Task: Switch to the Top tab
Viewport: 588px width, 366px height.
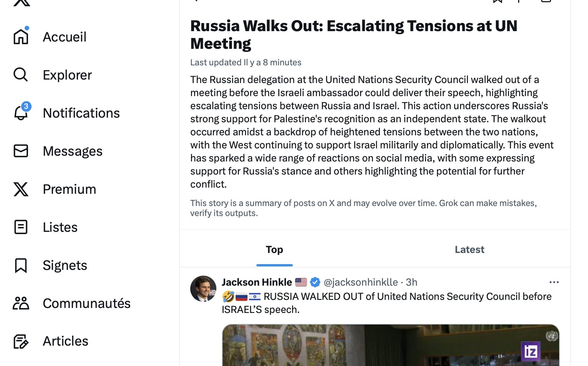Action: [274, 250]
